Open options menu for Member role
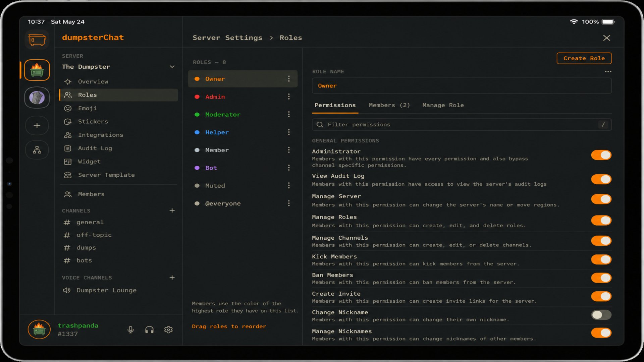Image resolution: width=644 pixels, height=362 pixels. coord(288,150)
